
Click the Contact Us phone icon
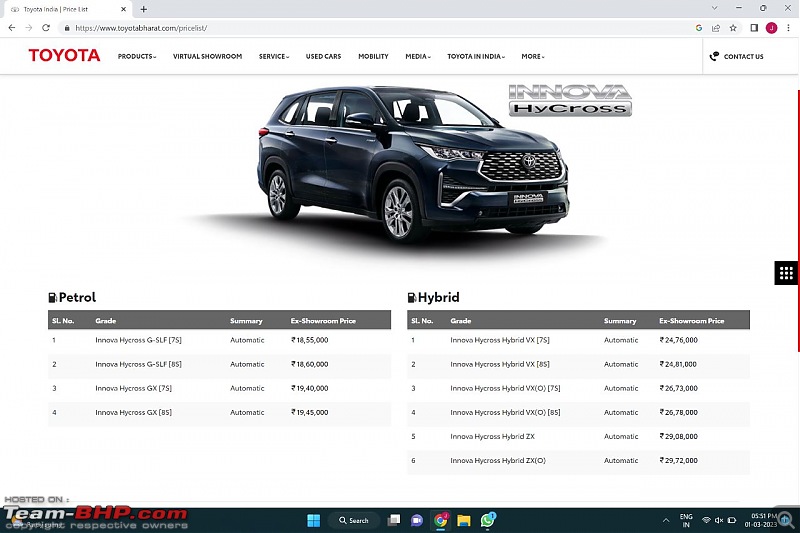[x=714, y=56]
